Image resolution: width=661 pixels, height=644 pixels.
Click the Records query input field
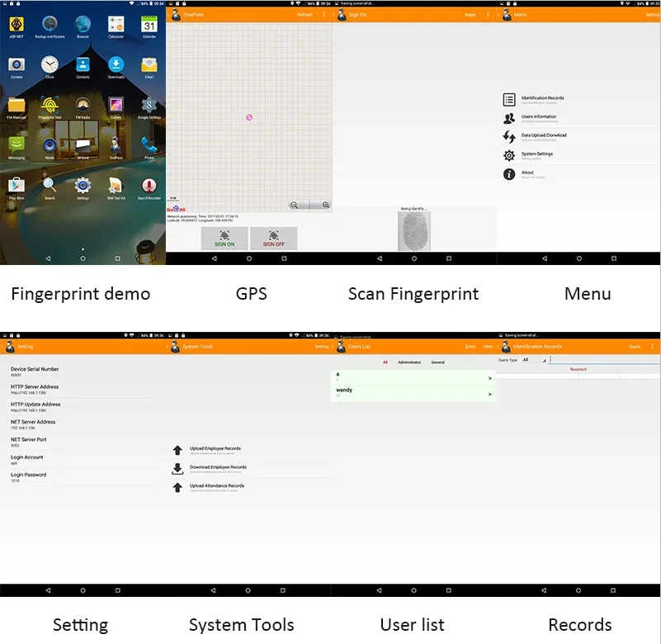point(605,360)
